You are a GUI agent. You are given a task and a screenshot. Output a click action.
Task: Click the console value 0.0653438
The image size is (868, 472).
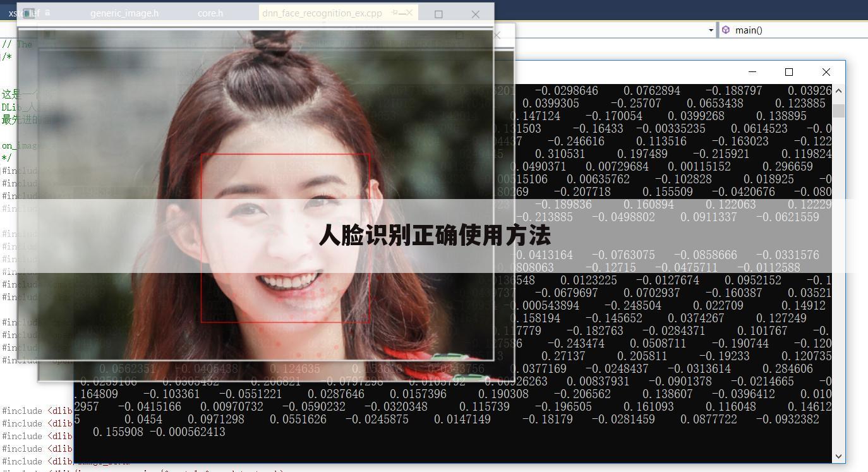tap(714, 104)
